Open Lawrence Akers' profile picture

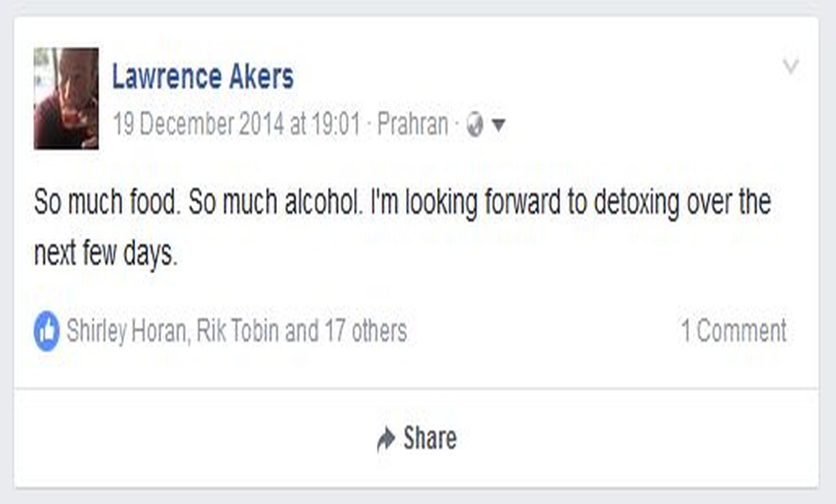(x=66, y=99)
